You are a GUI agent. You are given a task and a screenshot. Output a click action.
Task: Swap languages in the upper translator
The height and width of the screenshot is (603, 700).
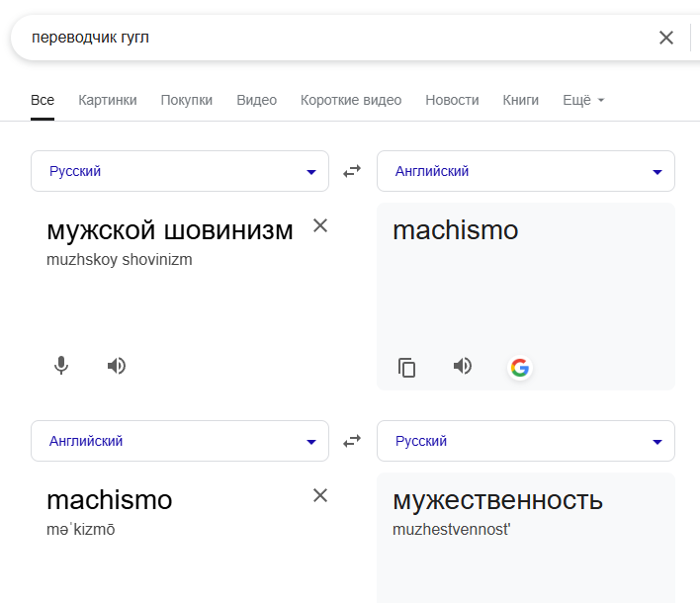[x=352, y=171]
